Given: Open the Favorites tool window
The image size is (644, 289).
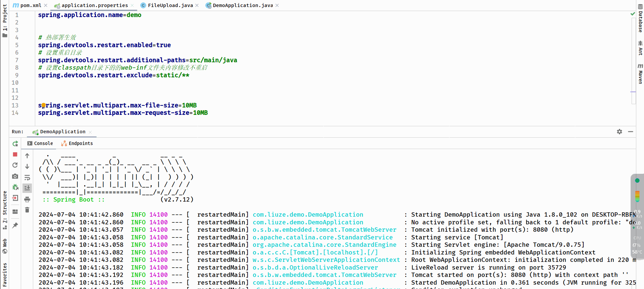Looking at the screenshot, I should click(4, 275).
